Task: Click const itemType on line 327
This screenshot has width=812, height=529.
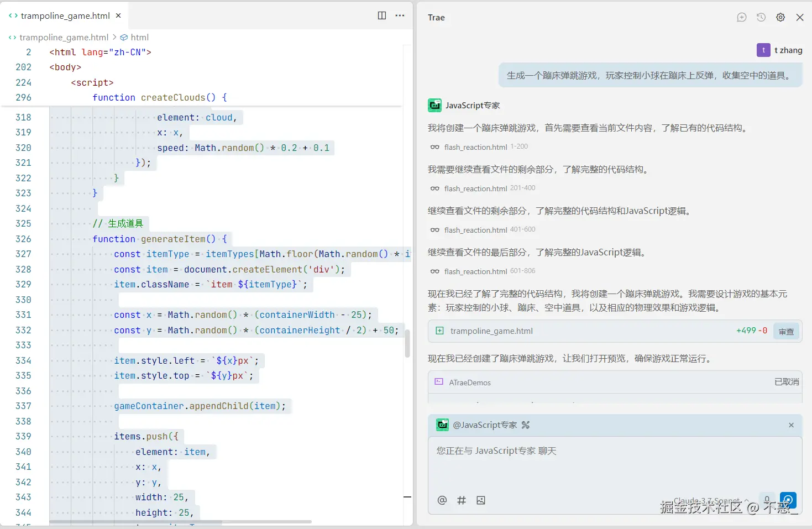Action: (x=151, y=254)
